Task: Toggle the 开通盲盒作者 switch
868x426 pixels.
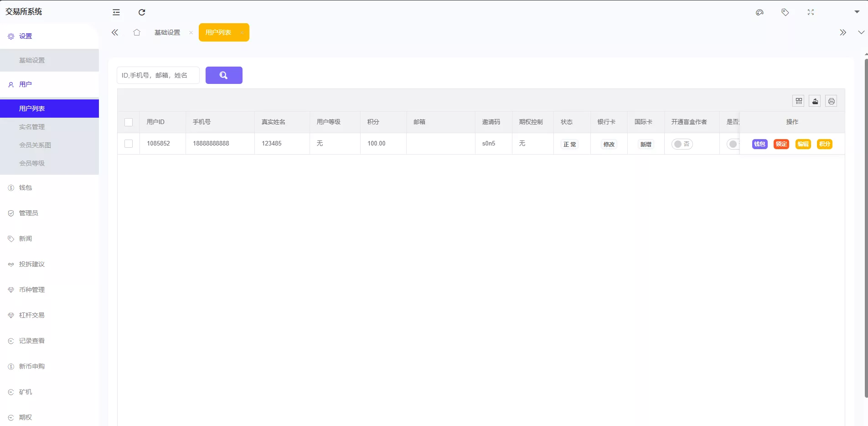Action: coord(682,144)
